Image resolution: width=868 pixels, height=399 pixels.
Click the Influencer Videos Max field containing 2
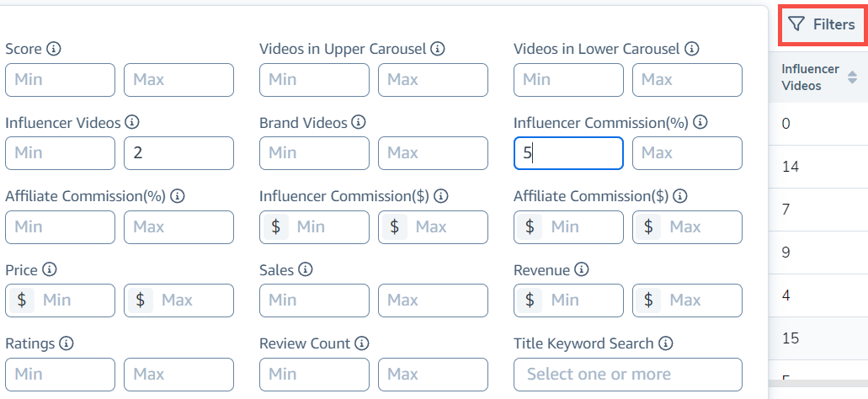tap(178, 153)
